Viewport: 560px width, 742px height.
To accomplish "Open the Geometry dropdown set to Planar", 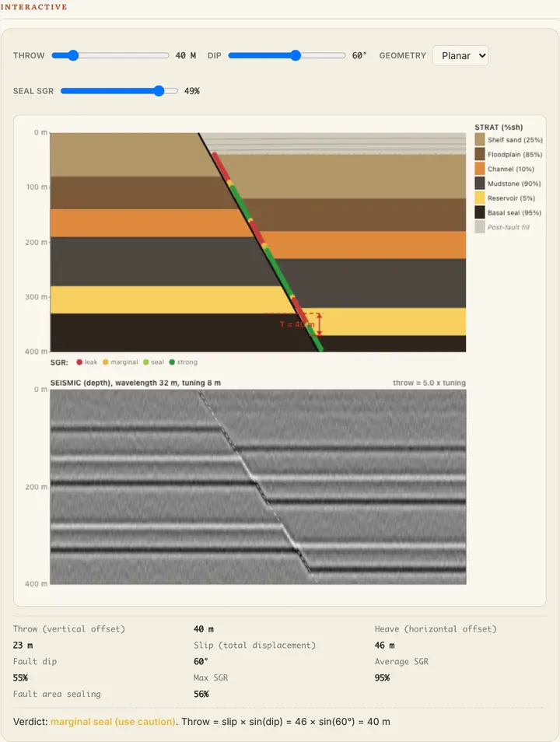I will click(460, 55).
